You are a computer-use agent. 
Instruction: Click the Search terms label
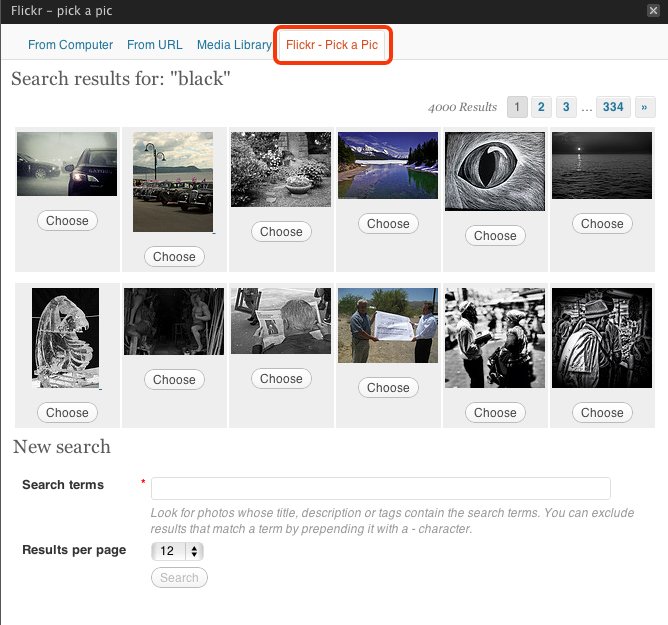[63, 485]
